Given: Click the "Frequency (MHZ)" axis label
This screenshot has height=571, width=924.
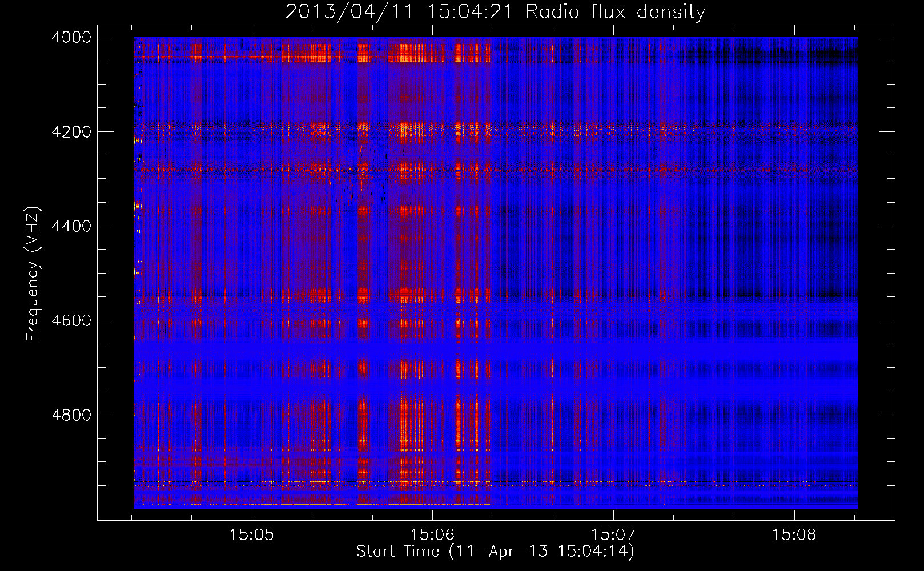Looking at the screenshot, I should (33, 274).
